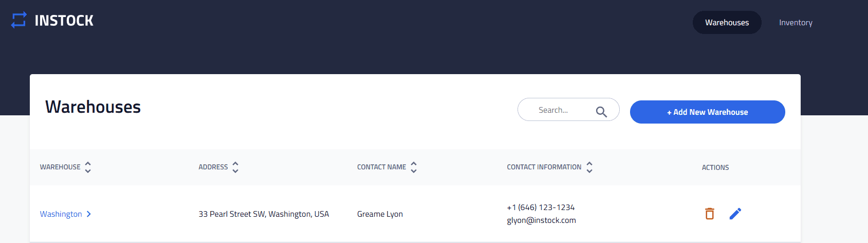Image resolution: width=868 pixels, height=243 pixels.
Task: Sort by the Contact Information column arrows
Action: click(589, 167)
